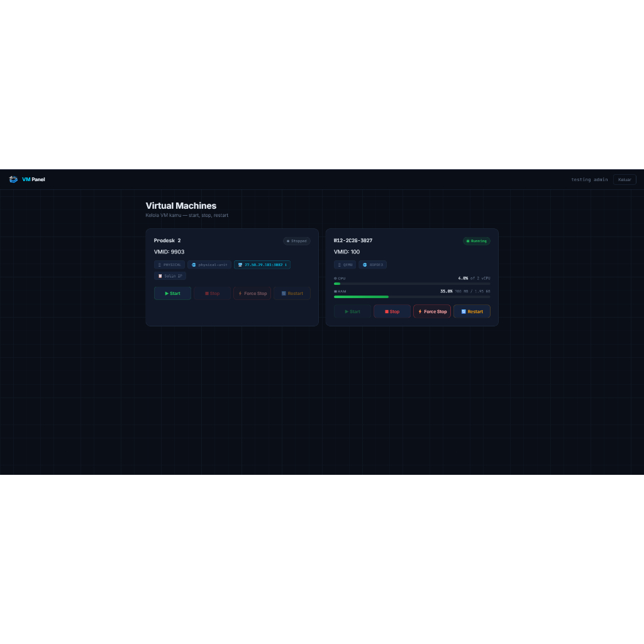Click the node tag next to QEMU
Image resolution: width=644 pixels, height=644 pixels.
(372, 265)
